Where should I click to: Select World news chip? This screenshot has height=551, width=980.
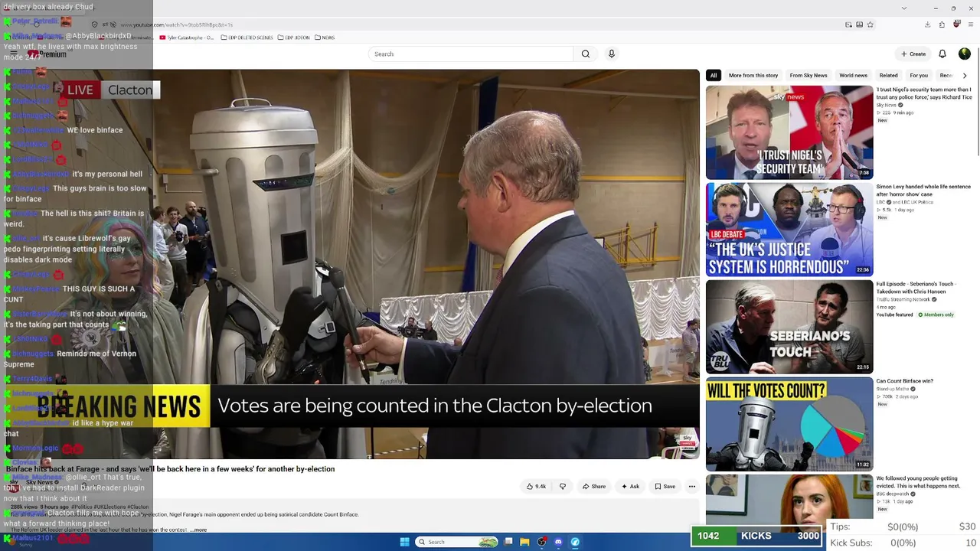coord(853,75)
